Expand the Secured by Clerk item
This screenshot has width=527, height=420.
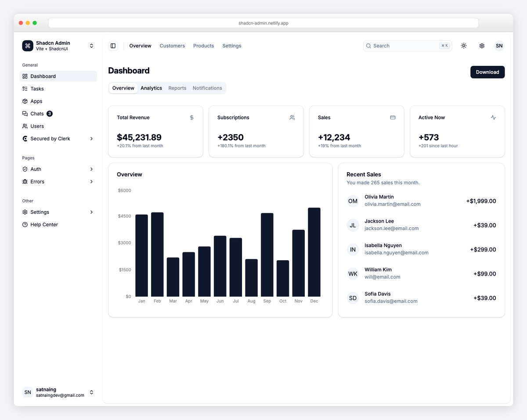[x=91, y=138]
